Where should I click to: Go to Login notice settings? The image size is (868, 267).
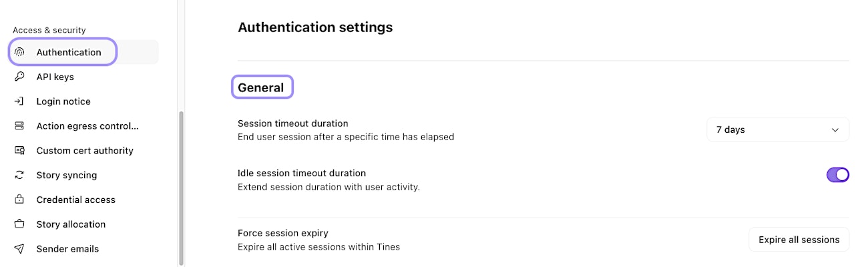(63, 101)
